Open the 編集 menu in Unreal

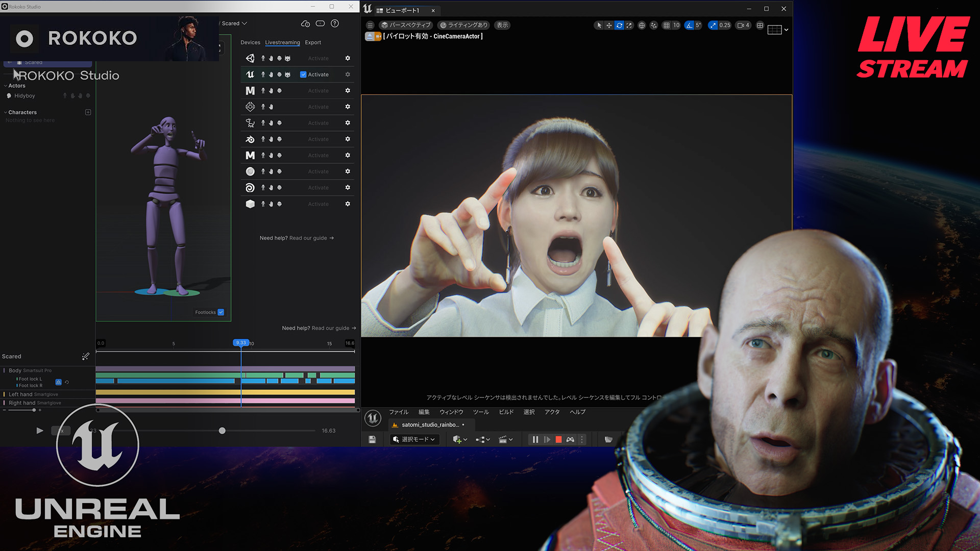[x=424, y=412]
